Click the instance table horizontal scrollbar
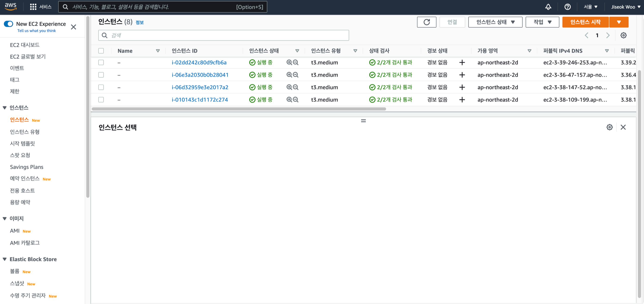 click(239, 109)
